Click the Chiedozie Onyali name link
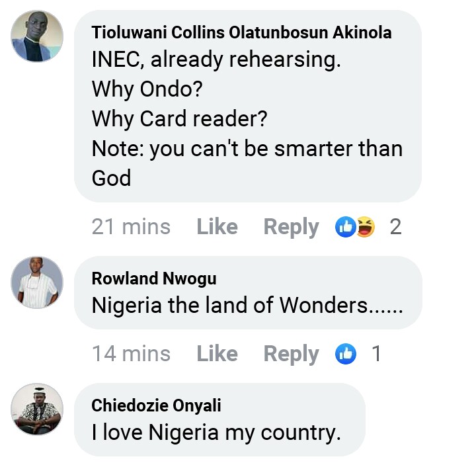This screenshot has height=467, width=476. click(156, 405)
